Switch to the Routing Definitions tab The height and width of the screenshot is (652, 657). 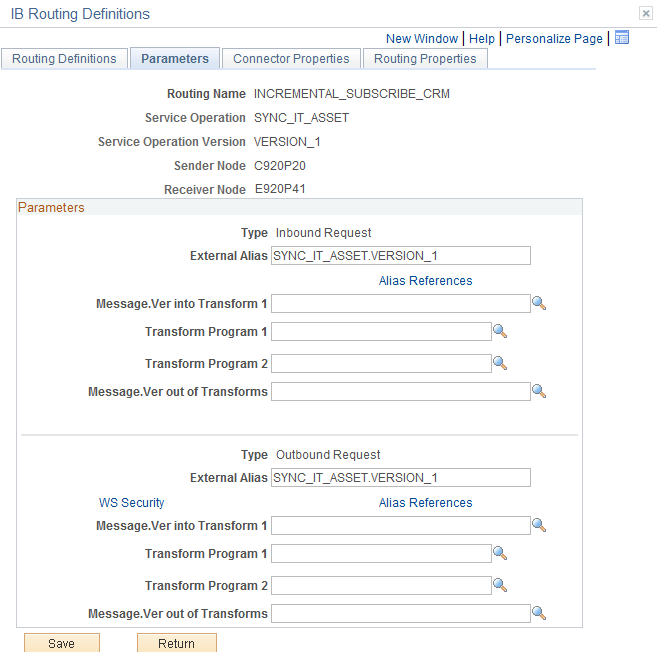[x=64, y=58]
